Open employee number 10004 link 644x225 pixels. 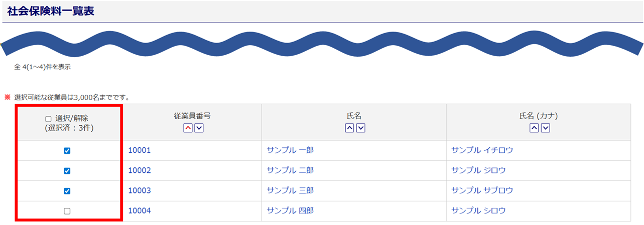(140, 211)
